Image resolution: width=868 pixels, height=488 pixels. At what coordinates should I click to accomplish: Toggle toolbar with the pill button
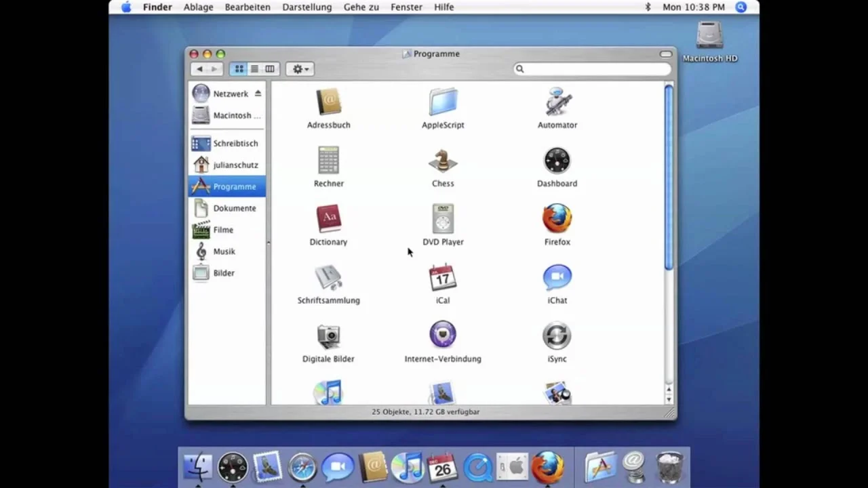click(x=666, y=54)
